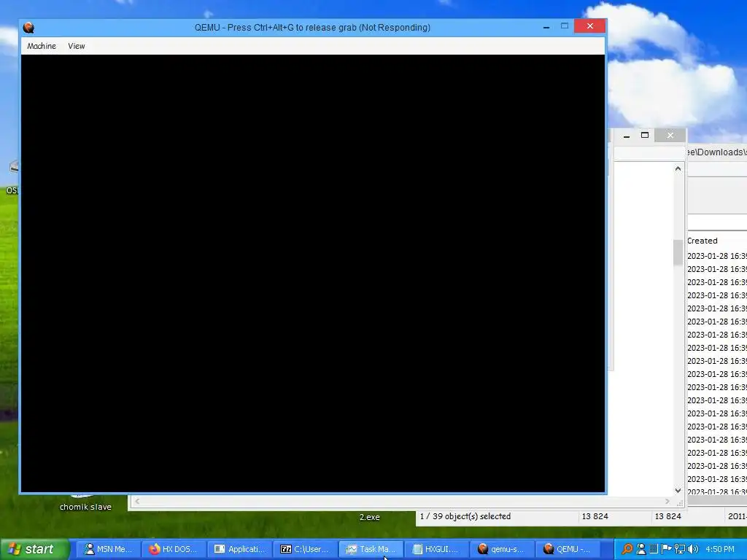Click the QEMU icon in the title bar
The image size is (747, 560).
tap(28, 28)
